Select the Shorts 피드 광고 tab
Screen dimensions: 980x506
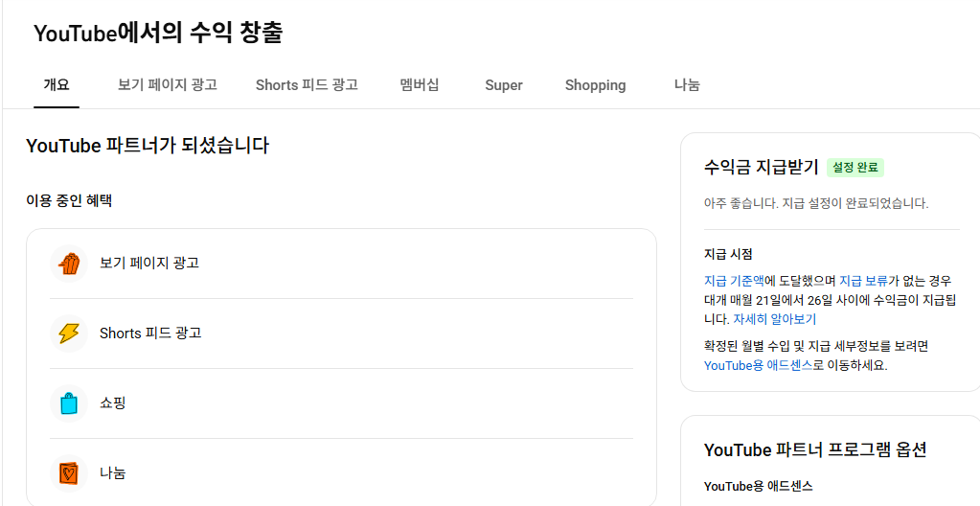pyautogui.click(x=307, y=85)
